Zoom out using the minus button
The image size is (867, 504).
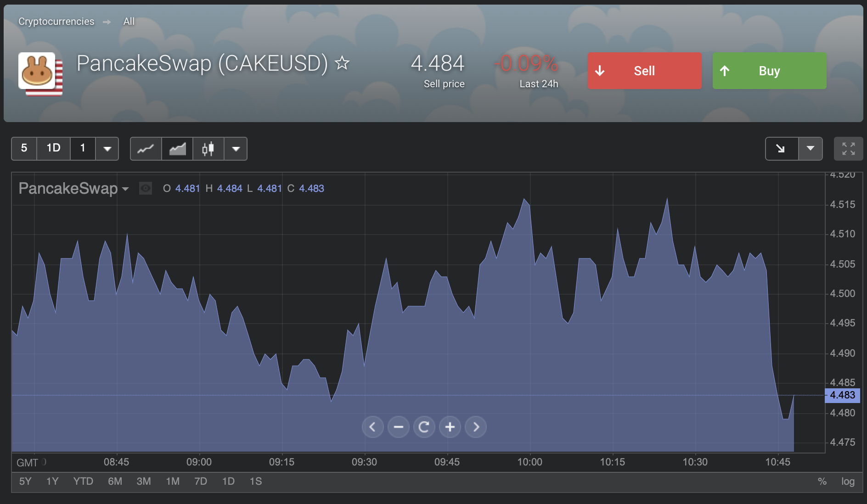398,427
